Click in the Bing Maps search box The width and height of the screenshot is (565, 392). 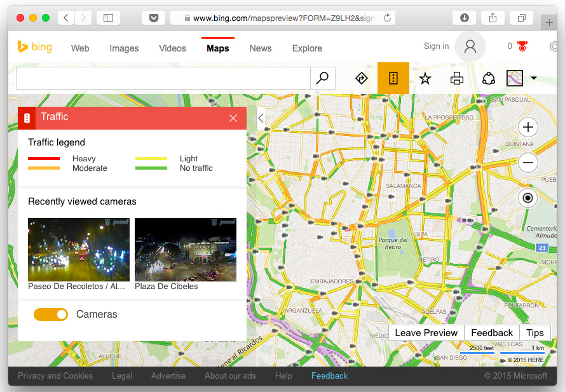[163, 78]
